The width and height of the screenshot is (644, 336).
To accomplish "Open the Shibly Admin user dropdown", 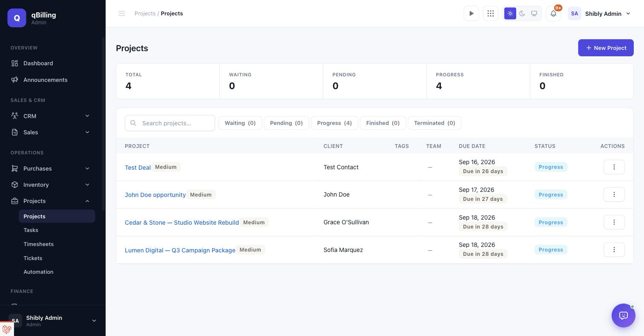I will click(600, 14).
